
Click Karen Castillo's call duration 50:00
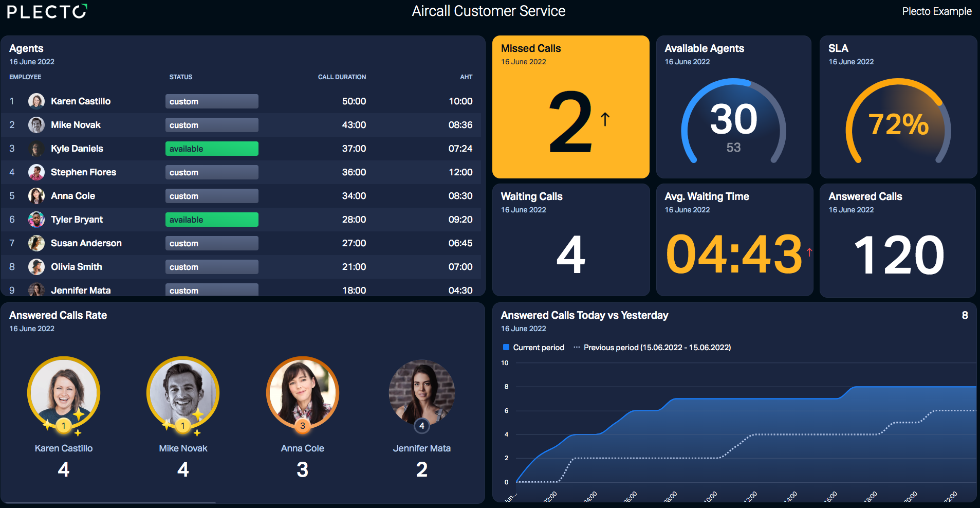(354, 101)
